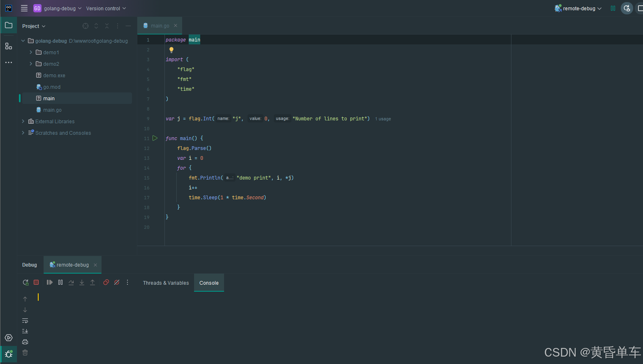Expand the demo1 folder
Screen dimensions: 643x364
point(31,52)
